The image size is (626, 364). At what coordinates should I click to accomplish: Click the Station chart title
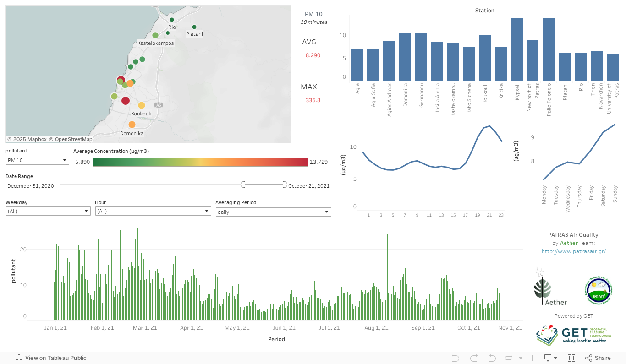click(485, 11)
